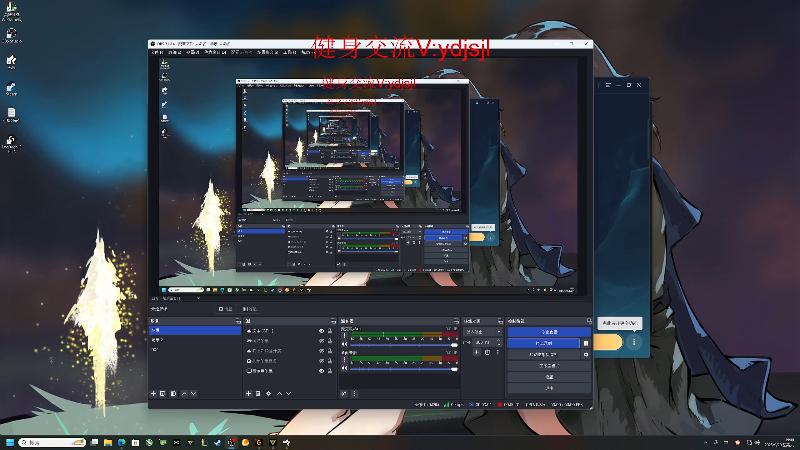Pop out the Scenes dock using its header icon
The height and width of the screenshot is (450, 800).
(x=238, y=321)
